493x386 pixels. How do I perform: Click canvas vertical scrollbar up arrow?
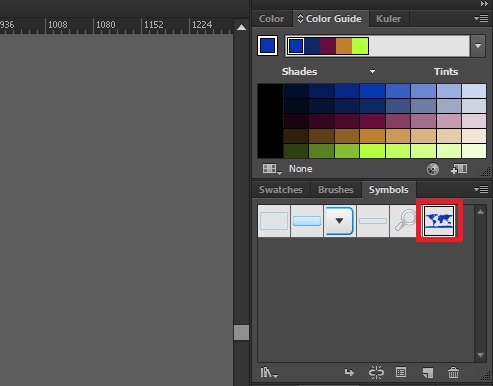(x=241, y=27)
